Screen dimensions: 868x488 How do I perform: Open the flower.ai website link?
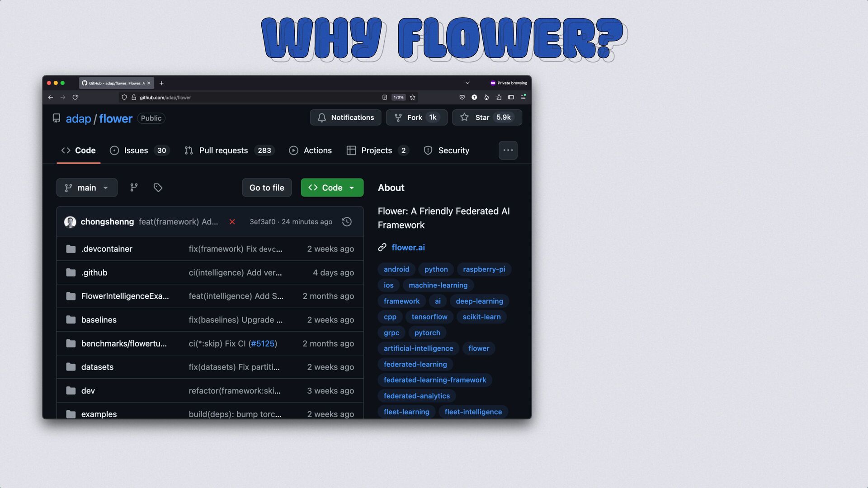(x=408, y=248)
